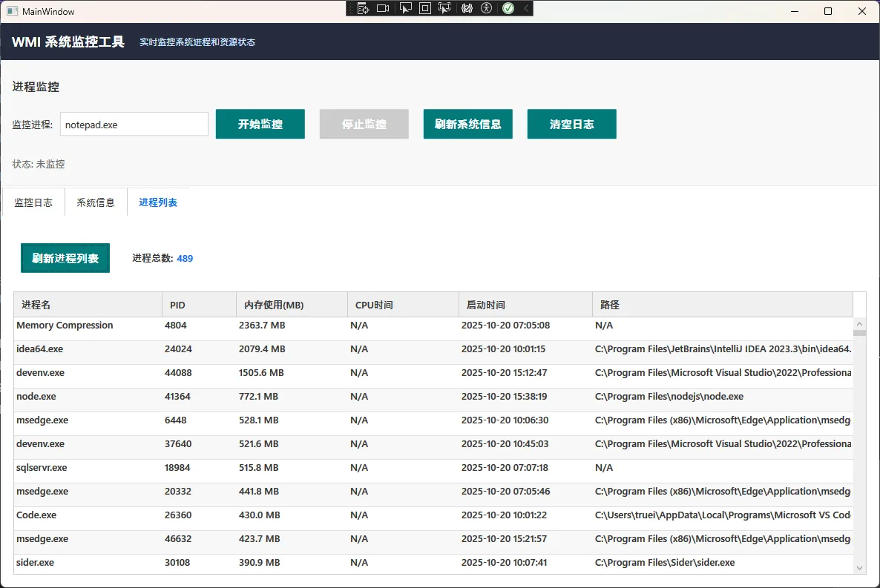Refresh list with 刷新进程列表 button
880x588 pixels.
[65, 258]
